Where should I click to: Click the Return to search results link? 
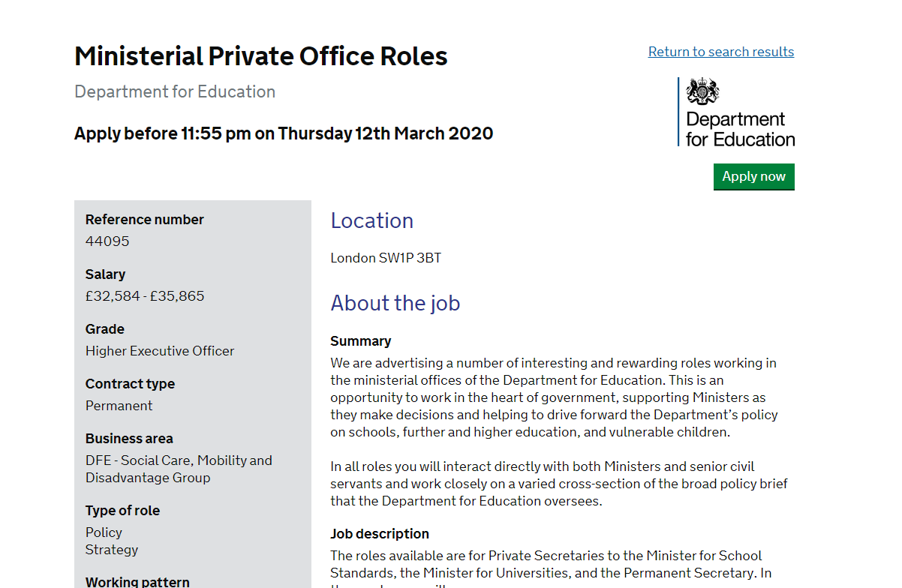[720, 52]
